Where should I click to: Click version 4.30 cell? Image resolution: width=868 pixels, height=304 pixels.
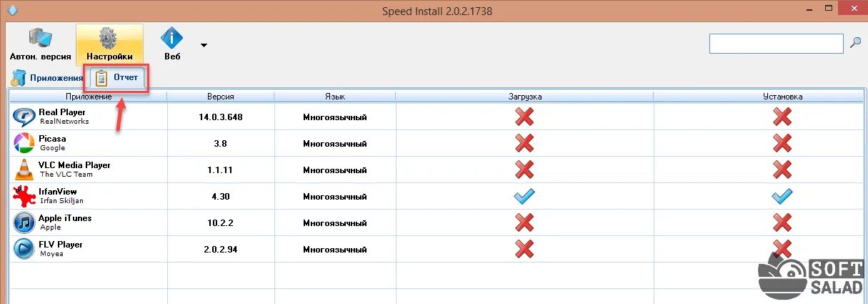click(x=221, y=196)
